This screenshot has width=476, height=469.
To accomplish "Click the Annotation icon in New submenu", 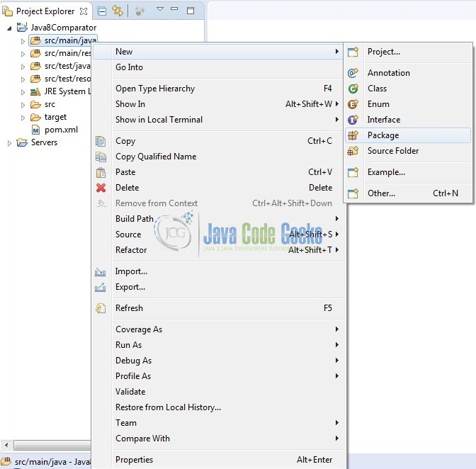I will point(353,73).
